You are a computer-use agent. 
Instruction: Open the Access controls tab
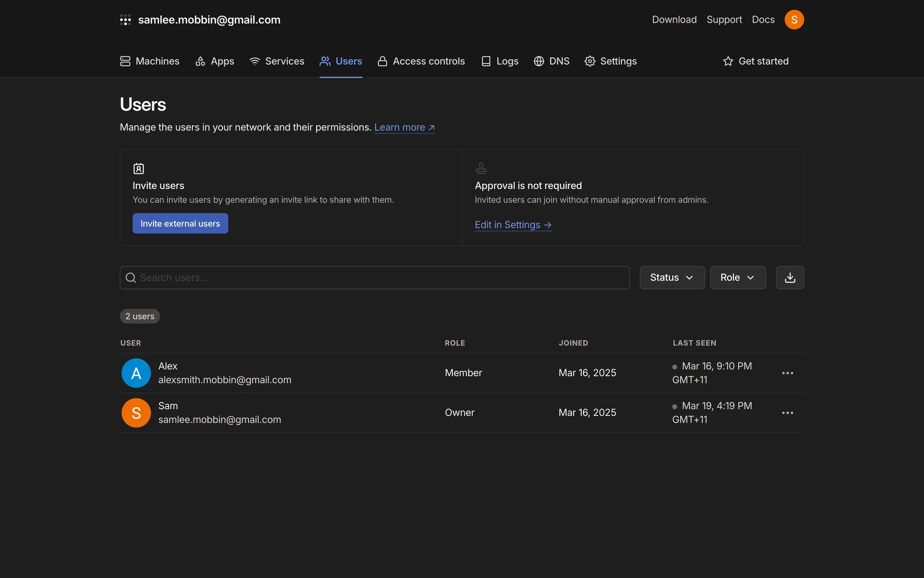[x=421, y=61]
